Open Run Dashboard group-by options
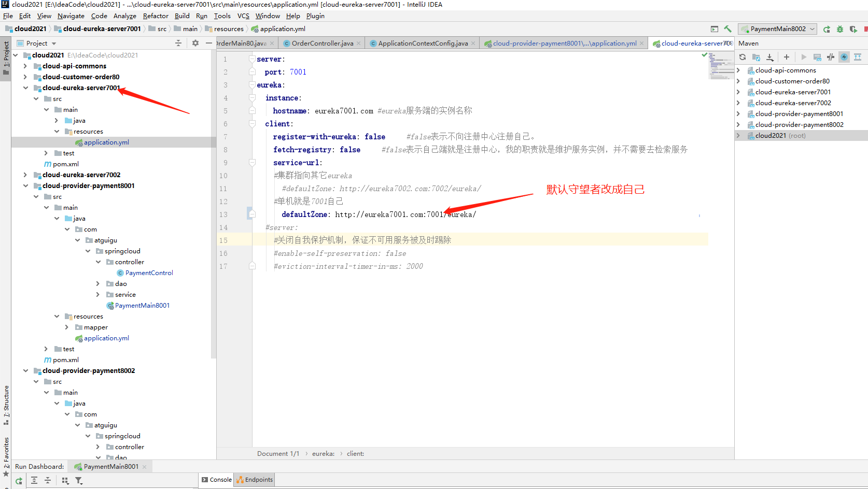868x489 pixels. pyautogui.click(x=65, y=481)
